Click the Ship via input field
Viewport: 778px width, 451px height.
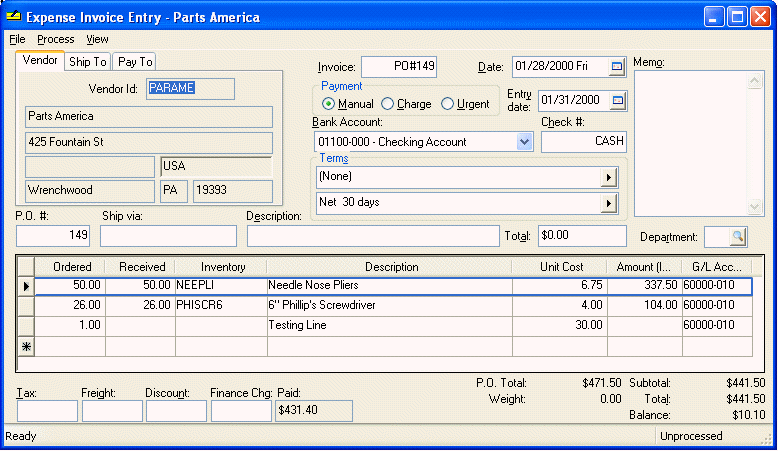168,236
